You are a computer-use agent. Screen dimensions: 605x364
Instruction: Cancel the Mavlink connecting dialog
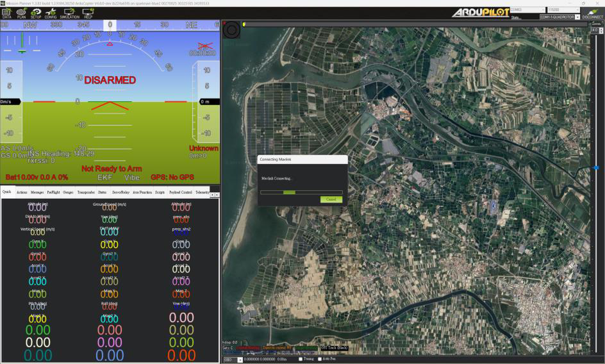pyautogui.click(x=331, y=199)
